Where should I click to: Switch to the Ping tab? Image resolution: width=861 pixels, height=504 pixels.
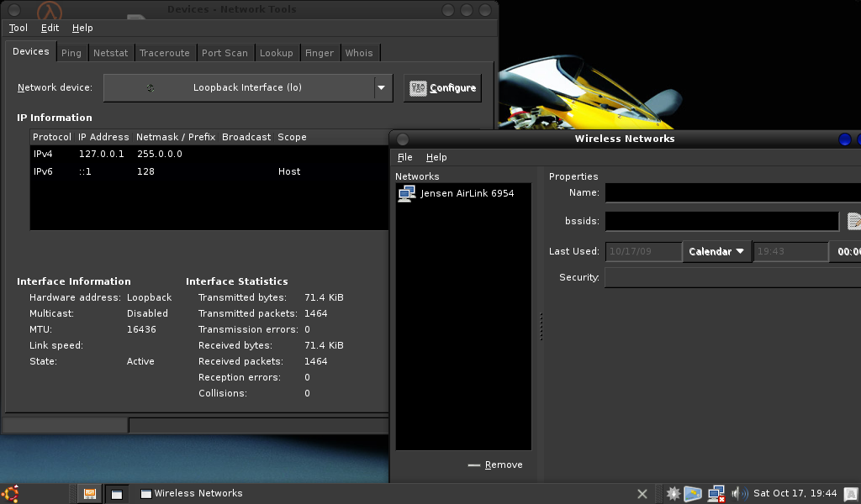click(71, 53)
